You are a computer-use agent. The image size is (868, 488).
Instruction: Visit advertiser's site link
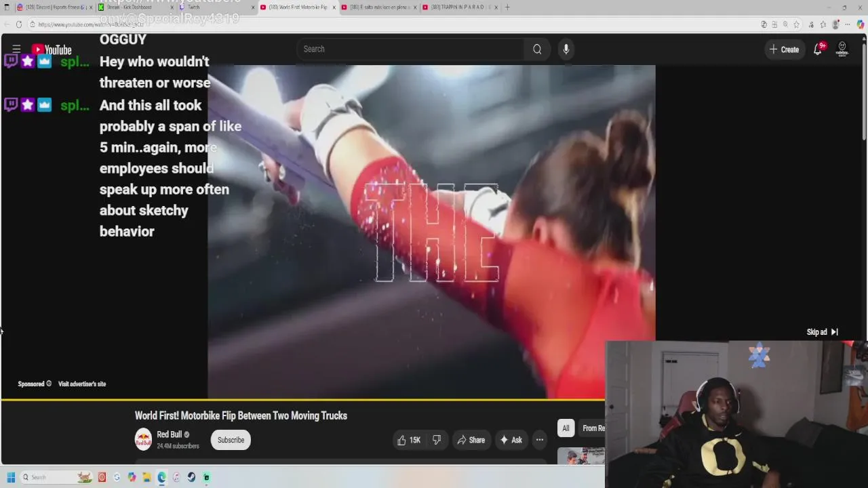click(82, 384)
